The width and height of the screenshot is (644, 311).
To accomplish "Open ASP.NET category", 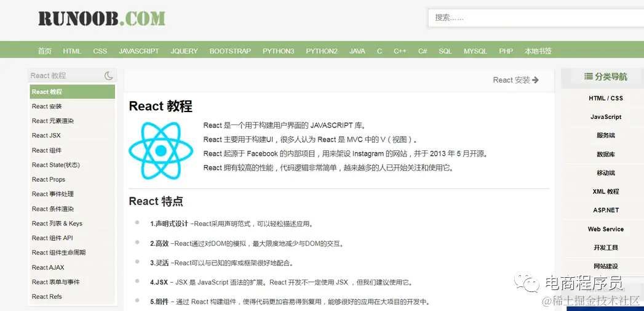I will tap(606, 210).
